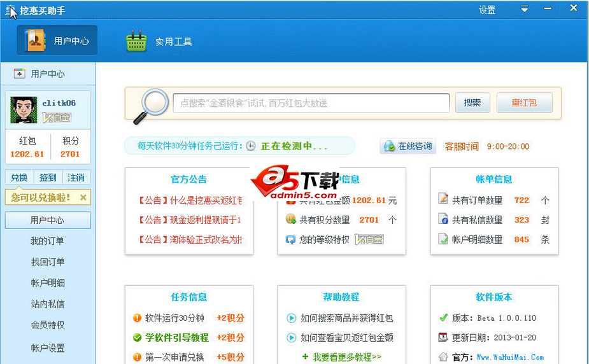Open the 用户中心 top tab
Image resolution: width=589 pixels, height=364 pixels.
pos(57,41)
